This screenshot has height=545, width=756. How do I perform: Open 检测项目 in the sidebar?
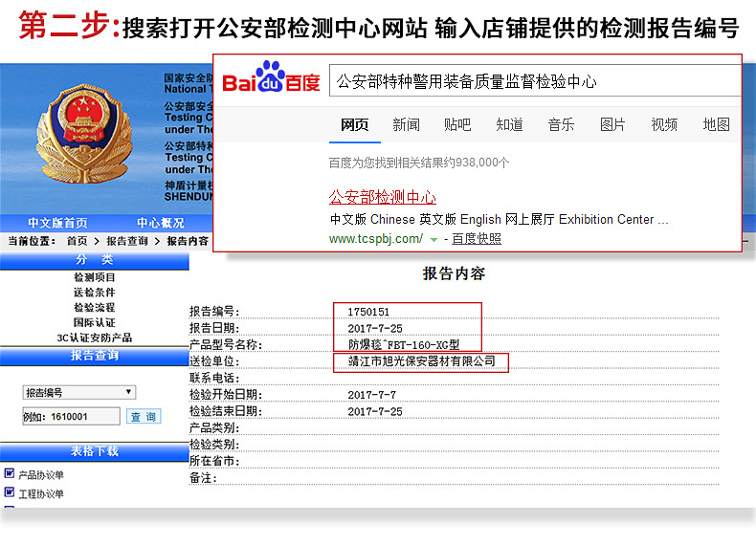click(95, 277)
